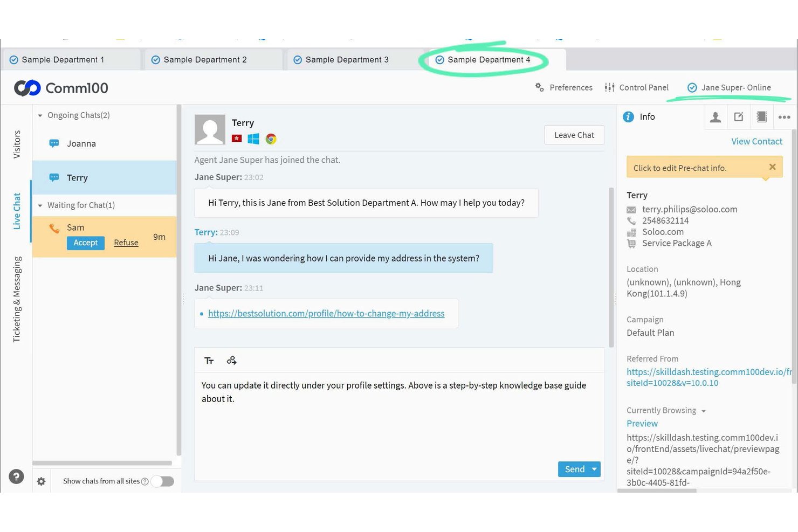Click the Windows OS icon
798x532 pixels.
(253, 139)
